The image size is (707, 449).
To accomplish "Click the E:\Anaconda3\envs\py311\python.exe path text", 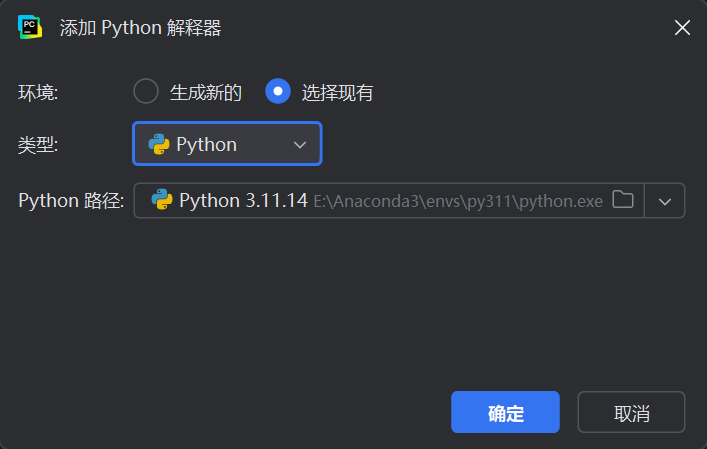I will click(458, 201).
